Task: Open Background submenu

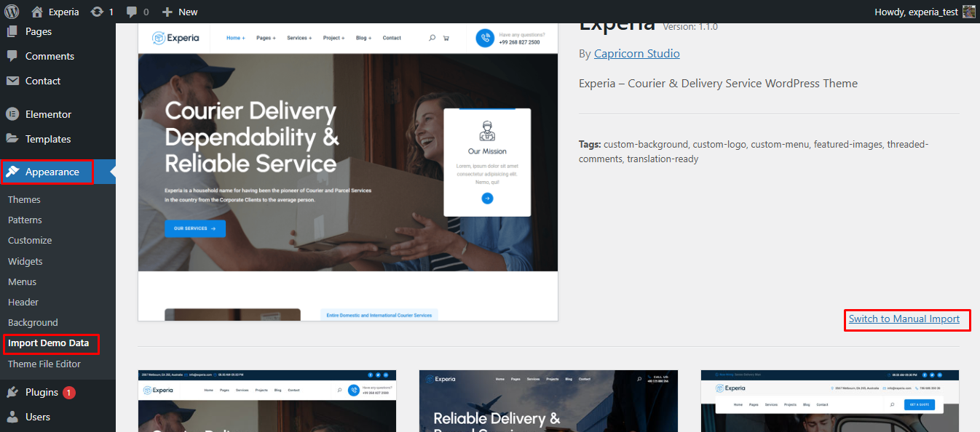Action: coord(33,322)
